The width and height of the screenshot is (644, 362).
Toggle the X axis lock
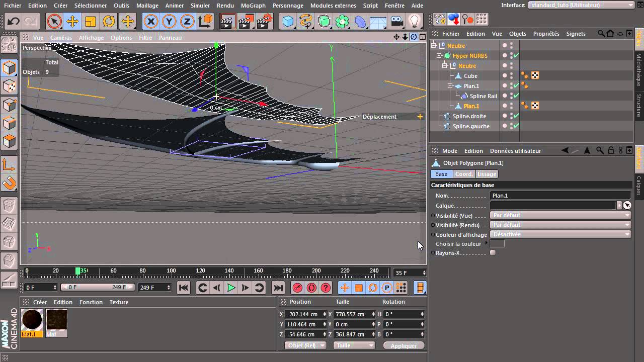[x=151, y=21]
